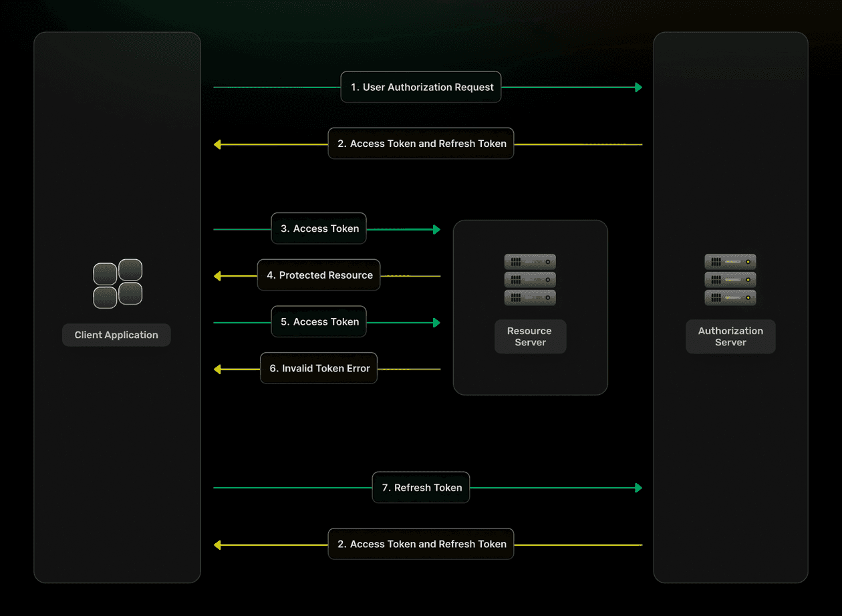The height and width of the screenshot is (616, 842).
Task: Click the '1. User Authorization Request' label
Action: click(420, 87)
